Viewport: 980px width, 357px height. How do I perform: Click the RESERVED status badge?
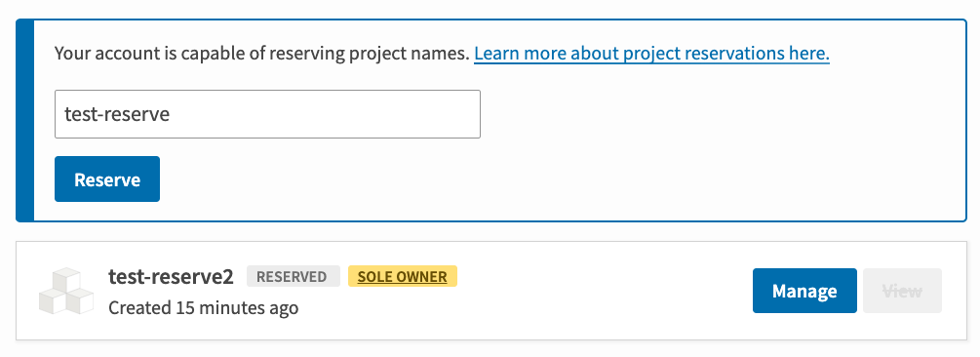click(294, 276)
